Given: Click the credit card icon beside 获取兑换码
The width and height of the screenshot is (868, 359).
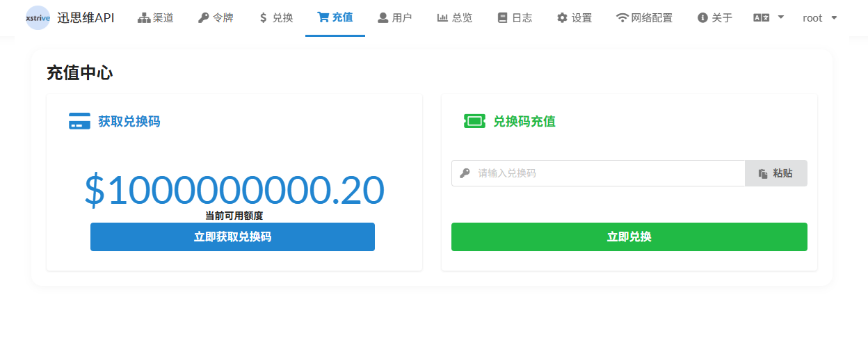Looking at the screenshot, I should [80, 121].
